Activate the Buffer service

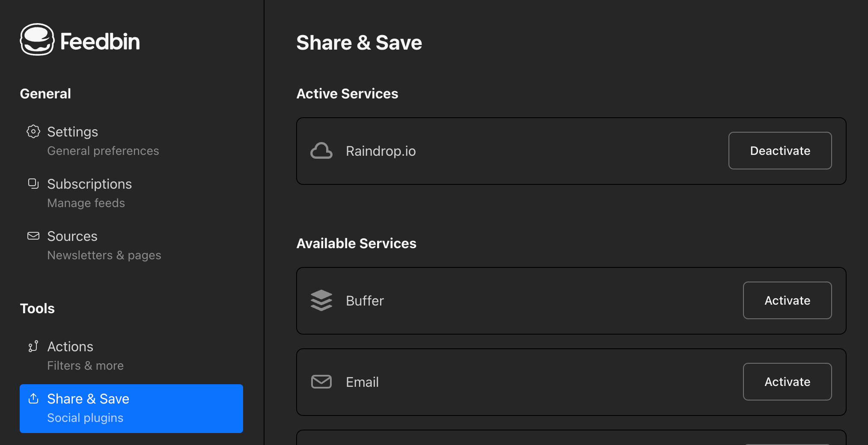(x=787, y=300)
